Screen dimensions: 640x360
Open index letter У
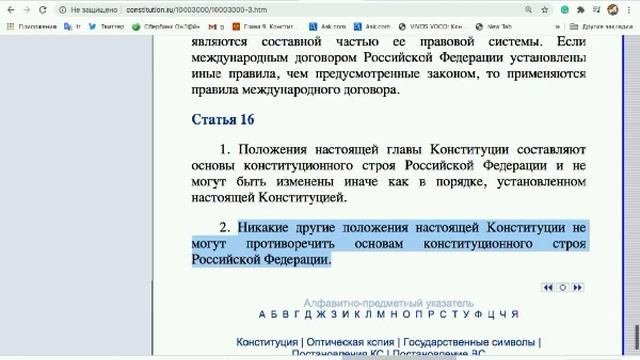(466, 314)
